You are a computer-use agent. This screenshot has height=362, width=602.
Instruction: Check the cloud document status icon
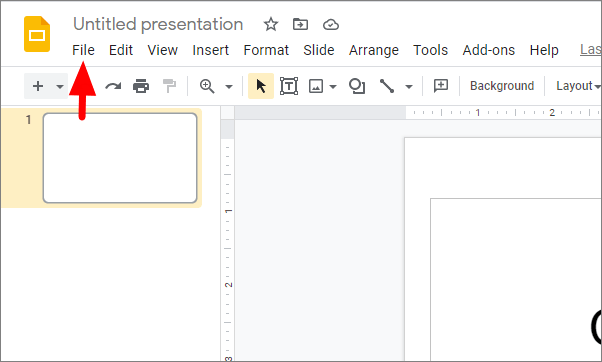(331, 25)
